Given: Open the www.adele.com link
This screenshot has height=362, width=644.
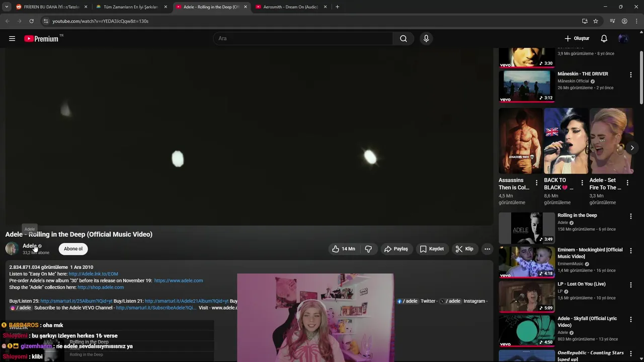Looking at the screenshot, I should (x=179, y=281).
